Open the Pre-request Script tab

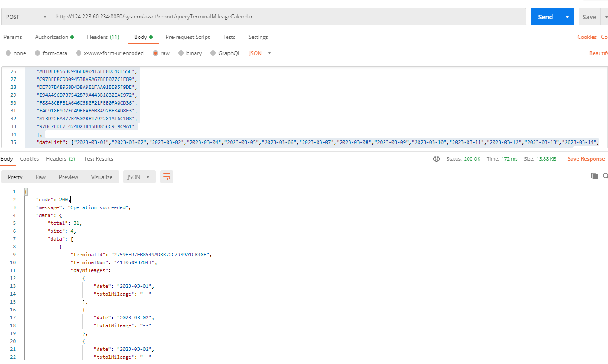point(187,37)
